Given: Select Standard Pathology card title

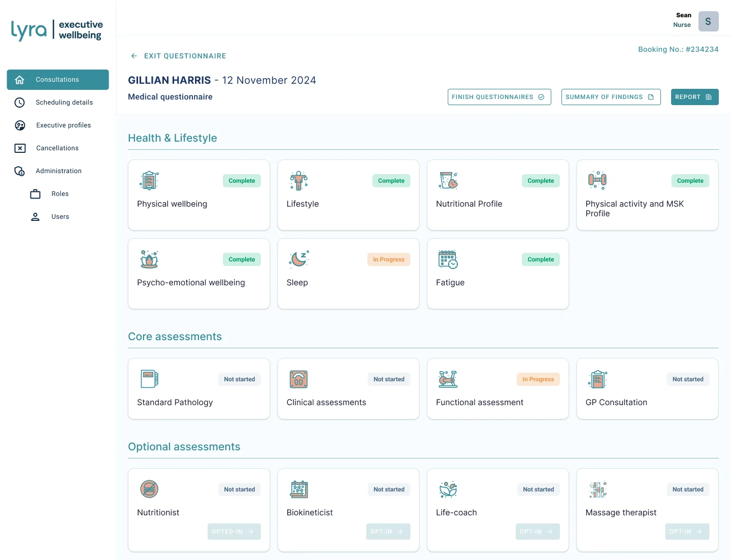Looking at the screenshot, I should pos(175,403).
